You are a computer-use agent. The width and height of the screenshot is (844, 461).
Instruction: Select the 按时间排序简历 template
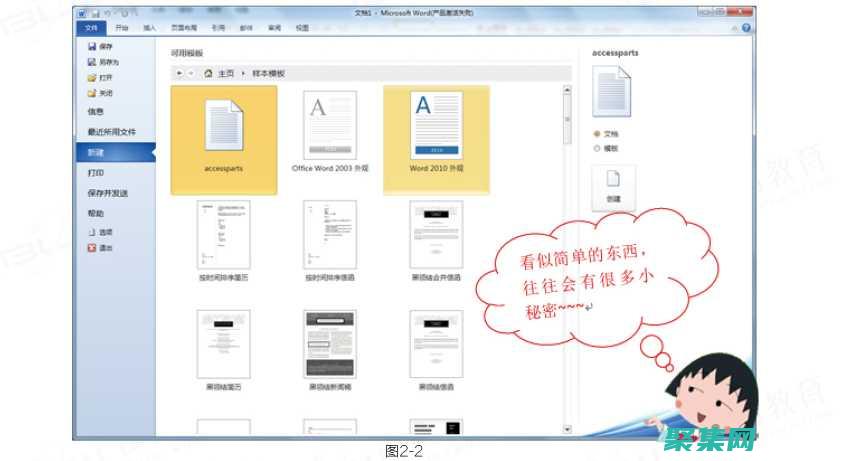224,241
